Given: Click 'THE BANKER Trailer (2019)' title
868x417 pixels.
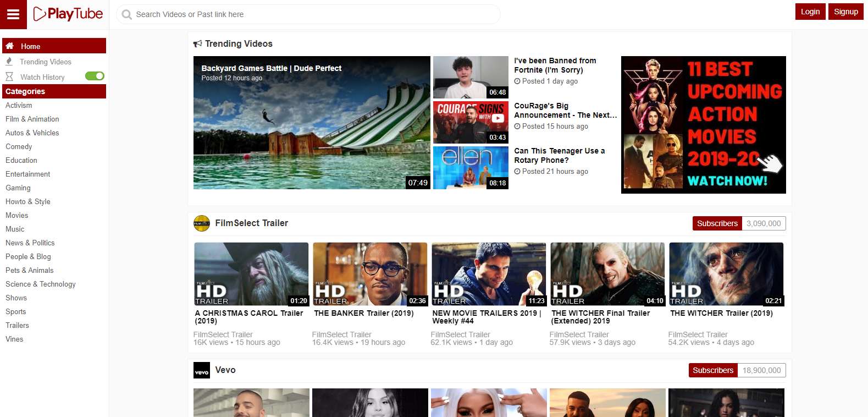Looking at the screenshot, I should tap(364, 313).
